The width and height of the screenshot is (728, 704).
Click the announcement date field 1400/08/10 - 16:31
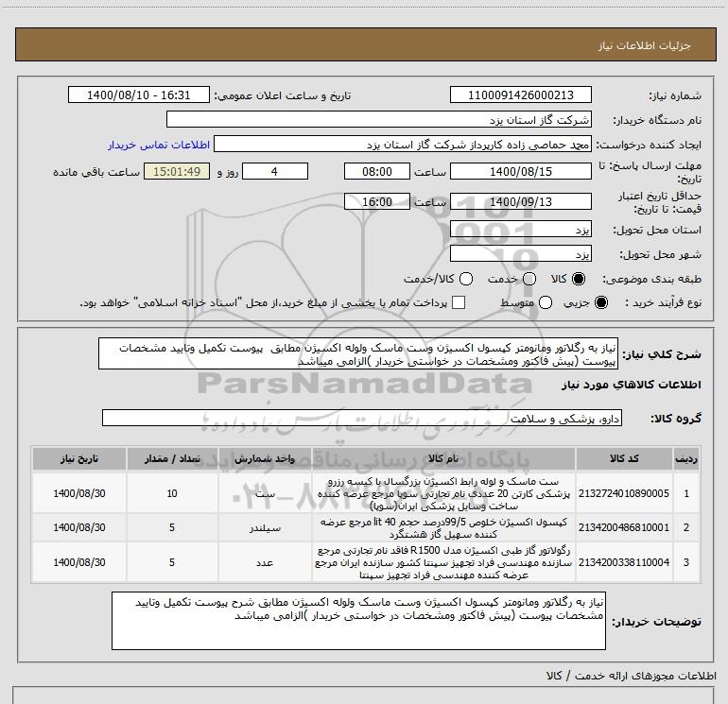[139, 94]
